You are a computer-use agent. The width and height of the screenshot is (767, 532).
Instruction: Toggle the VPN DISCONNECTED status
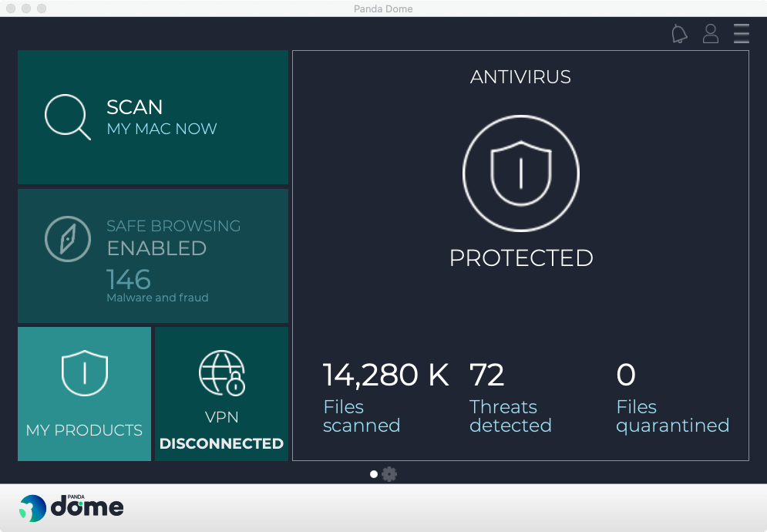(x=221, y=443)
